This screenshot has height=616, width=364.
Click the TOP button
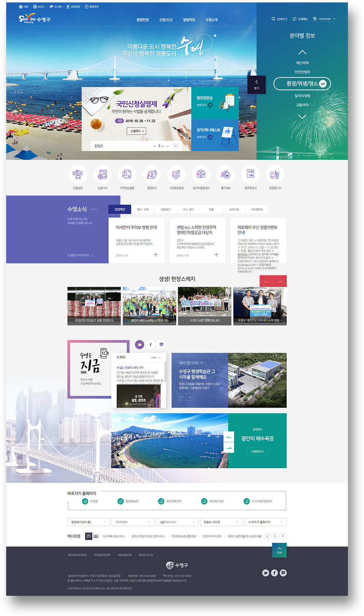point(279,550)
